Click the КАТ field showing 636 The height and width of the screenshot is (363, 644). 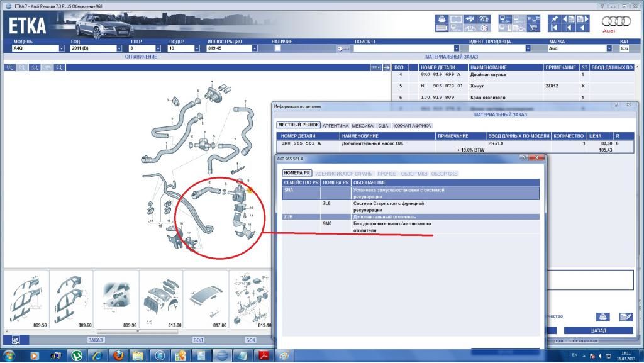[625, 48]
